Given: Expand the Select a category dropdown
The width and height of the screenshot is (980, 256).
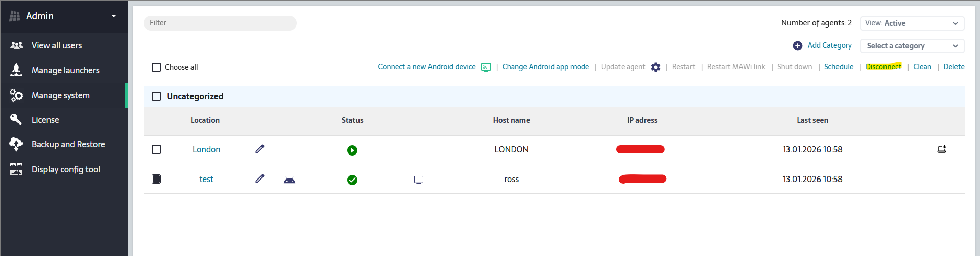Looking at the screenshot, I should coord(912,46).
